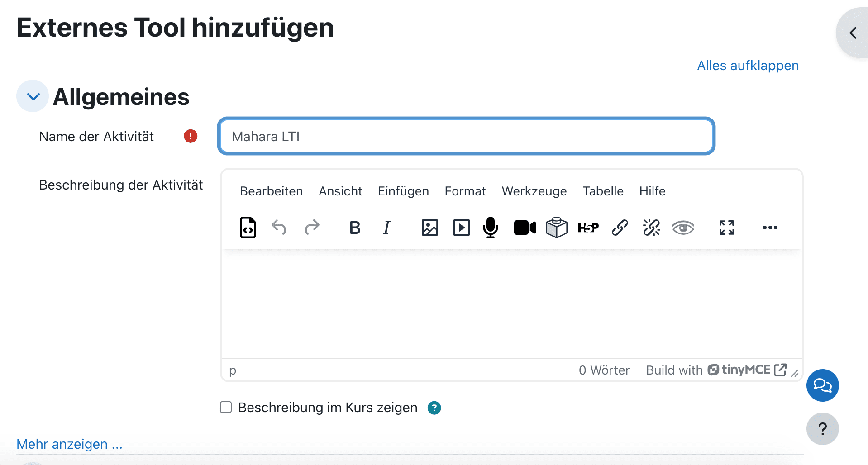Insert an image into the description

click(x=429, y=228)
